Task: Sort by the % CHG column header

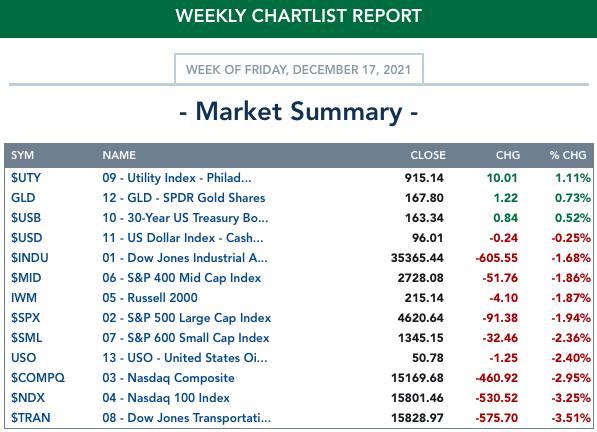Action: (x=568, y=155)
